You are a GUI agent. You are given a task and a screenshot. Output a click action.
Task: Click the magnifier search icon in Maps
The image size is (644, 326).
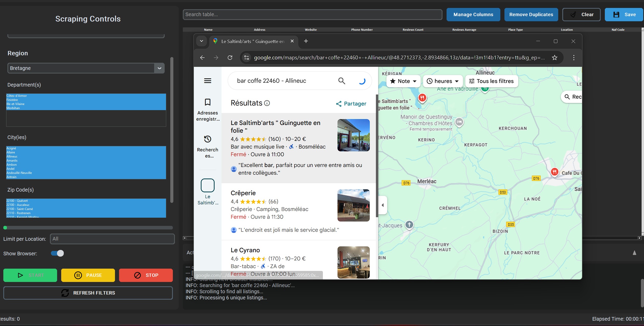342,81
